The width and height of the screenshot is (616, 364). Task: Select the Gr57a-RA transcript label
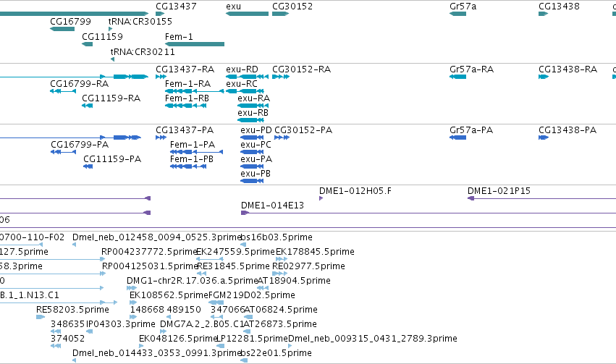[471, 69]
